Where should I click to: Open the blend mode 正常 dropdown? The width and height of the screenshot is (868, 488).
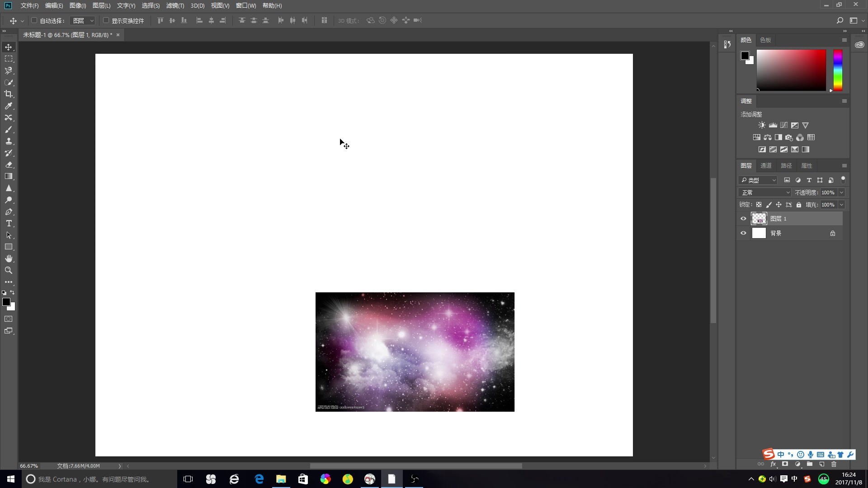click(x=765, y=192)
